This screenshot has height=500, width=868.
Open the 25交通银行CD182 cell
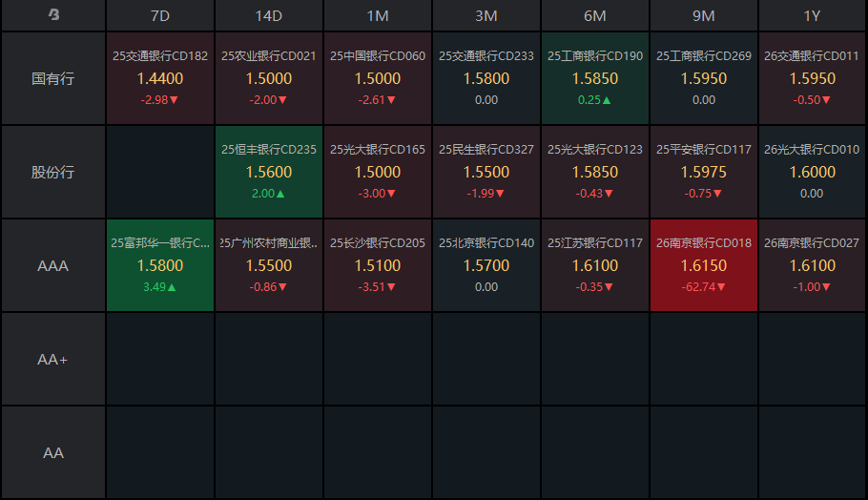pyautogui.click(x=160, y=78)
